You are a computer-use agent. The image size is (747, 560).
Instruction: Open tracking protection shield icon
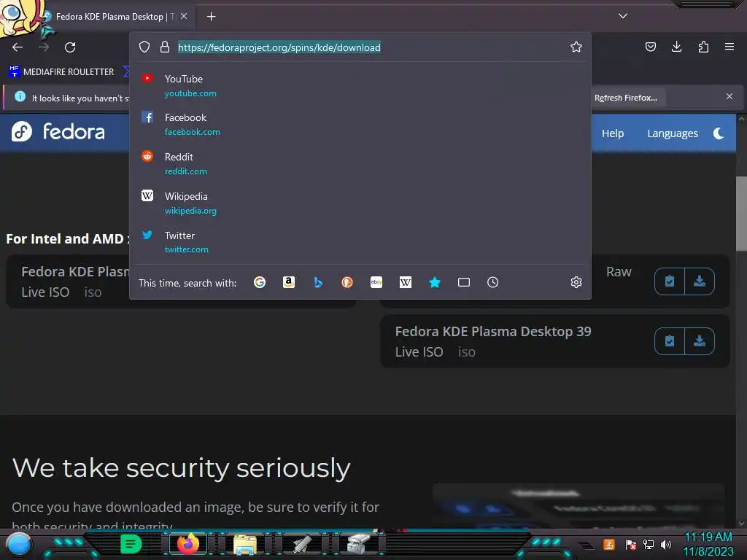pyautogui.click(x=144, y=47)
